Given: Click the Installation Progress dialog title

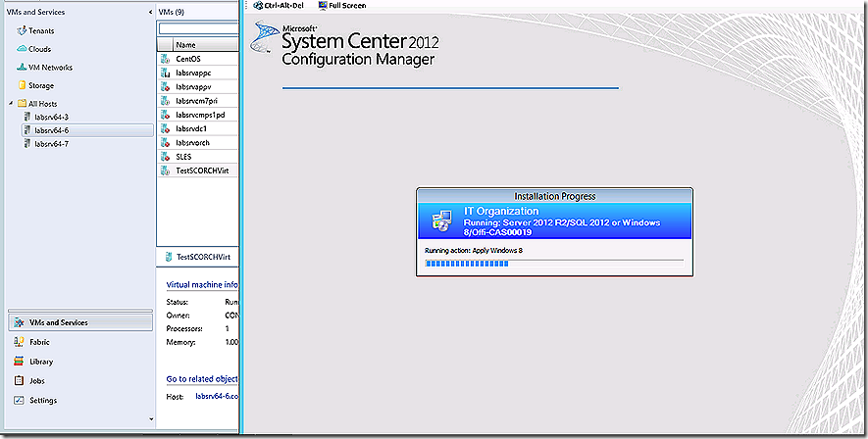Looking at the screenshot, I should [555, 196].
